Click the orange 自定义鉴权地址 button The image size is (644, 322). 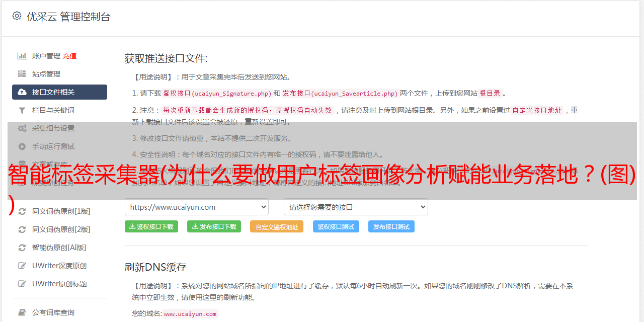pos(277,226)
